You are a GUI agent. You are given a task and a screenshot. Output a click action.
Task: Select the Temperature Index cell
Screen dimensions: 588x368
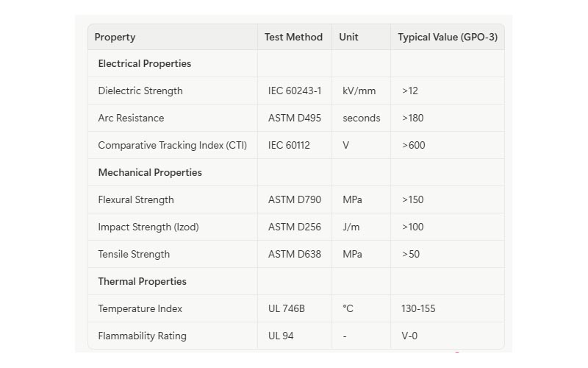[x=140, y=309]
